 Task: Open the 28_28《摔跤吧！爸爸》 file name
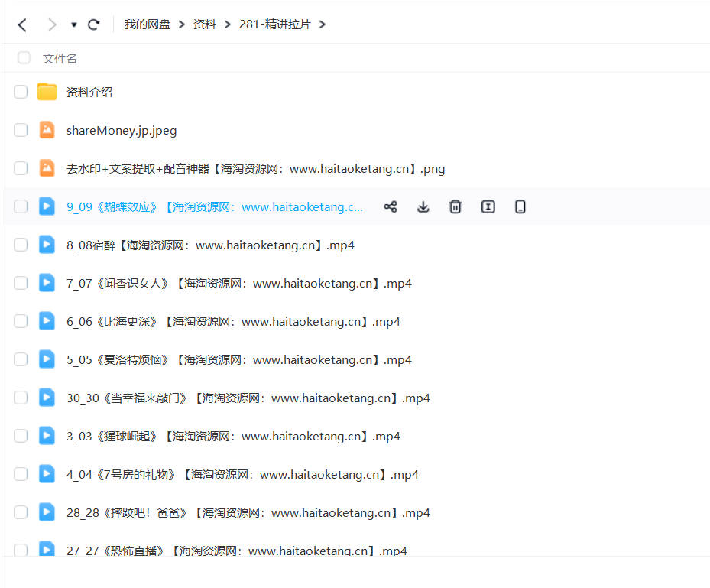(x=248, y=513)
